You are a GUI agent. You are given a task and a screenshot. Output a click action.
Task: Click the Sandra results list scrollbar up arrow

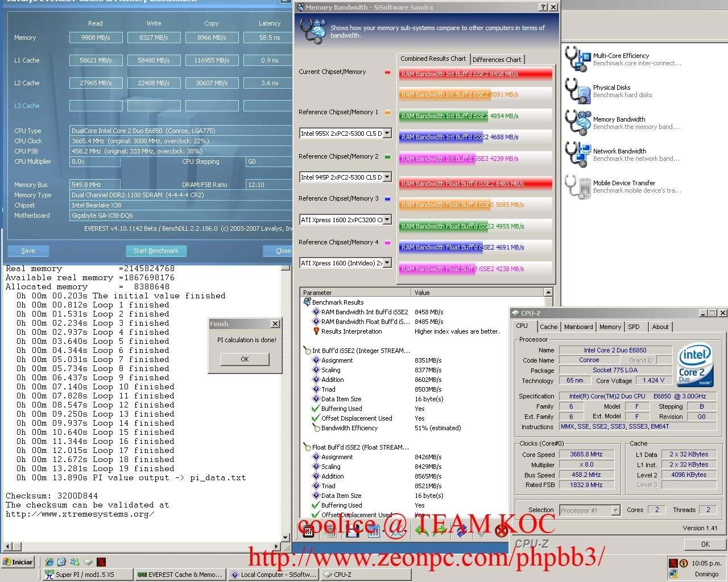pyautogui.click(x=548, y=292)
